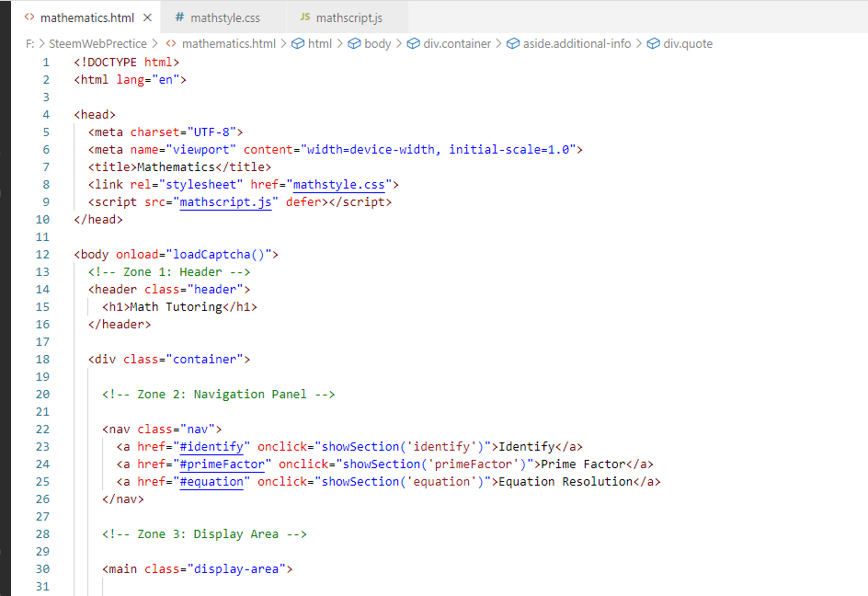Click the cube icon beside aside.additional-info breadcrumb
The height and width of the screenshot is (596, 868).
click(513, 43)
